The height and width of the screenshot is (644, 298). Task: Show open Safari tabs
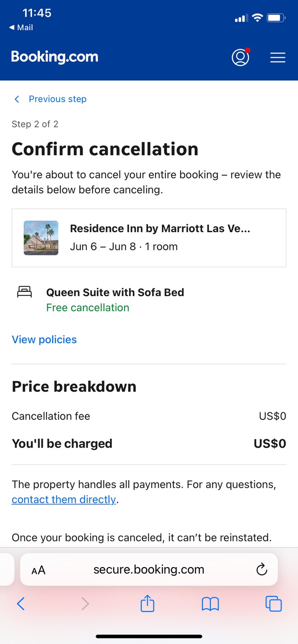point(273,604)
